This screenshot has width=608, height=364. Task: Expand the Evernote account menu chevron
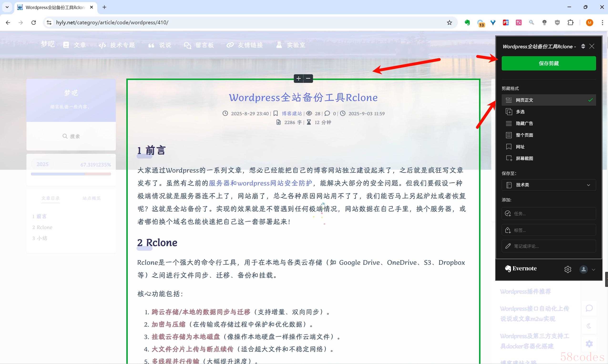[593, 269]
